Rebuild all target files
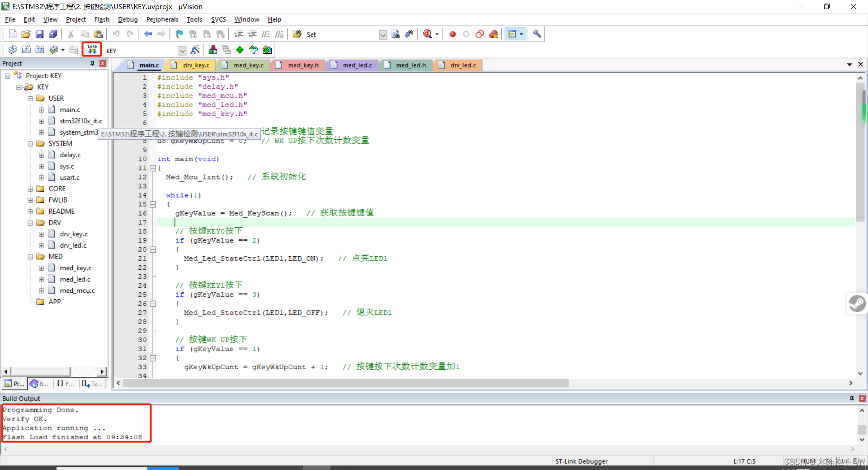 (x=40, y=50)
